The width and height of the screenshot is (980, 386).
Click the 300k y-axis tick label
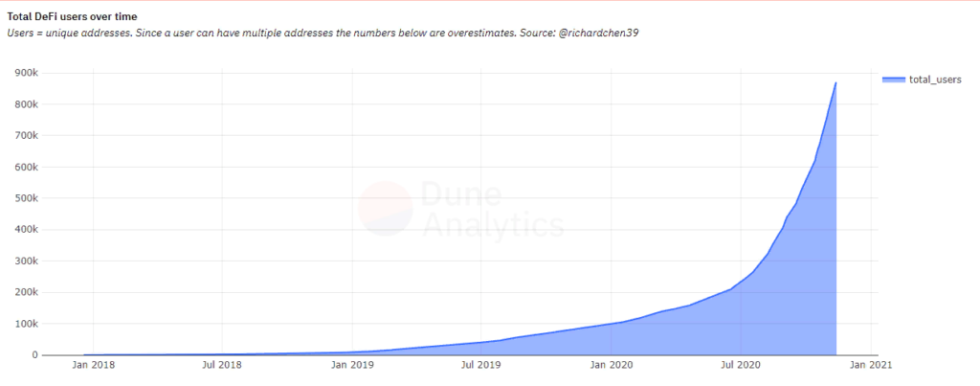click(25, 261)
